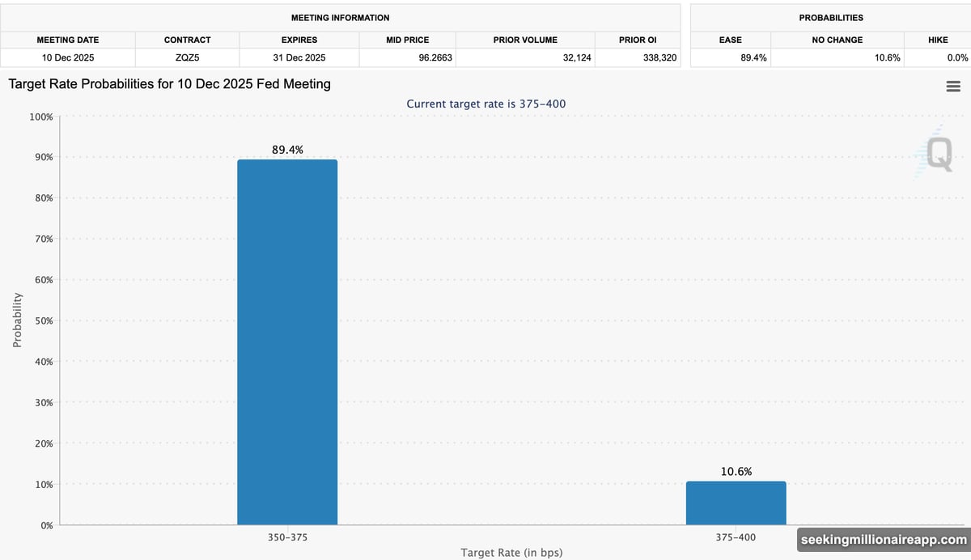The height and width of the screenshot is (560, 971).
Task: Select the 10 Dec 2025 meeting date cell
Action: [68, 57]
